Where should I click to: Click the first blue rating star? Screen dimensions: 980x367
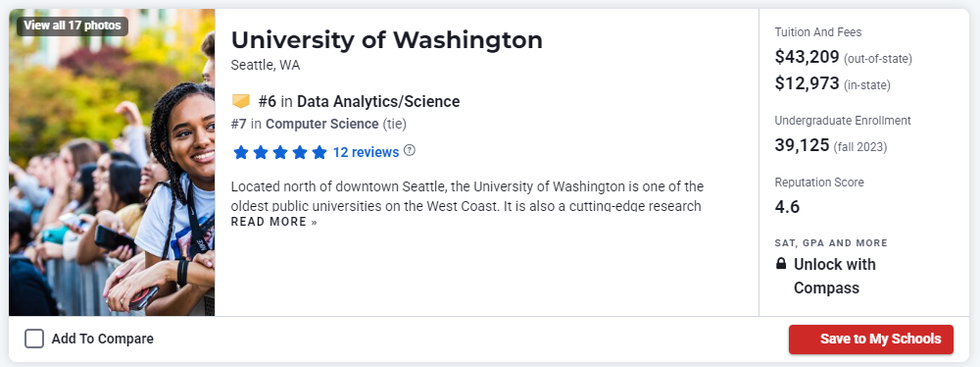point(241,152)
